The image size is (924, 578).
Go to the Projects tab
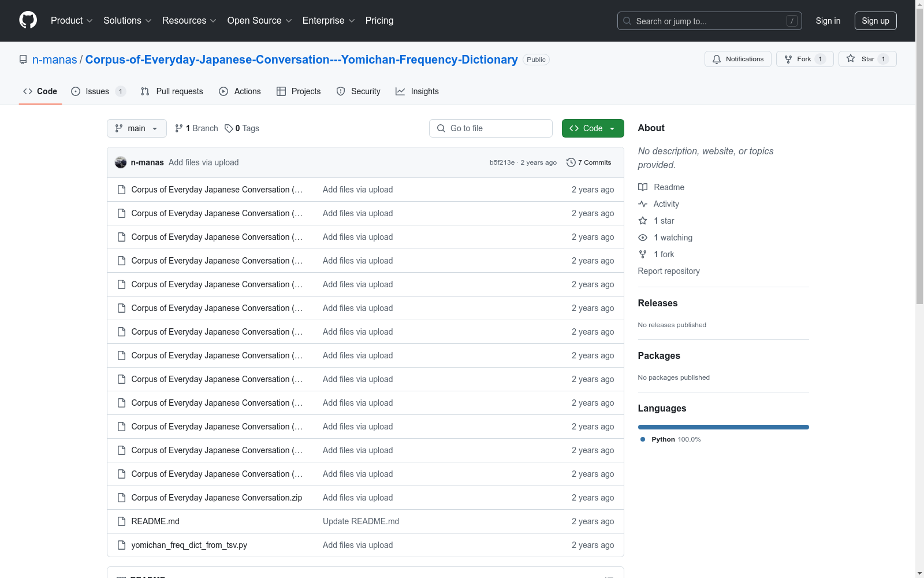point(299,91)
